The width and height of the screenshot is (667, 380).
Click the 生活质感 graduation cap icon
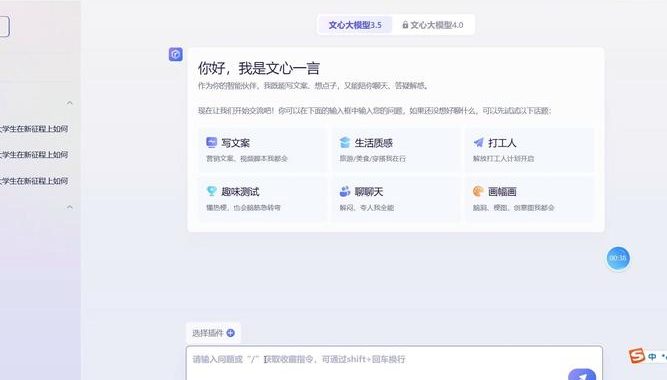pos(345,143)
